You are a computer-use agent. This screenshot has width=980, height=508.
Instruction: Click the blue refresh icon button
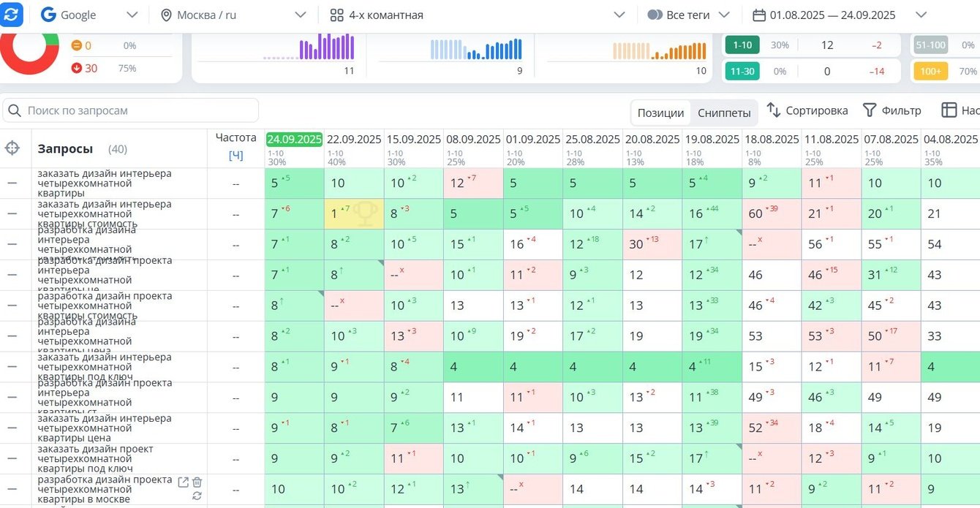(10, 13)
